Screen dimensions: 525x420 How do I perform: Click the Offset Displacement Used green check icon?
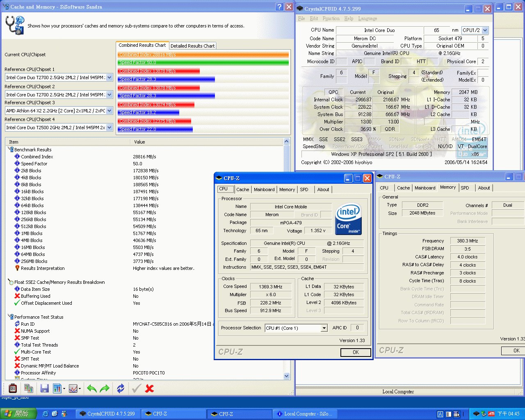tap(17, 303)
